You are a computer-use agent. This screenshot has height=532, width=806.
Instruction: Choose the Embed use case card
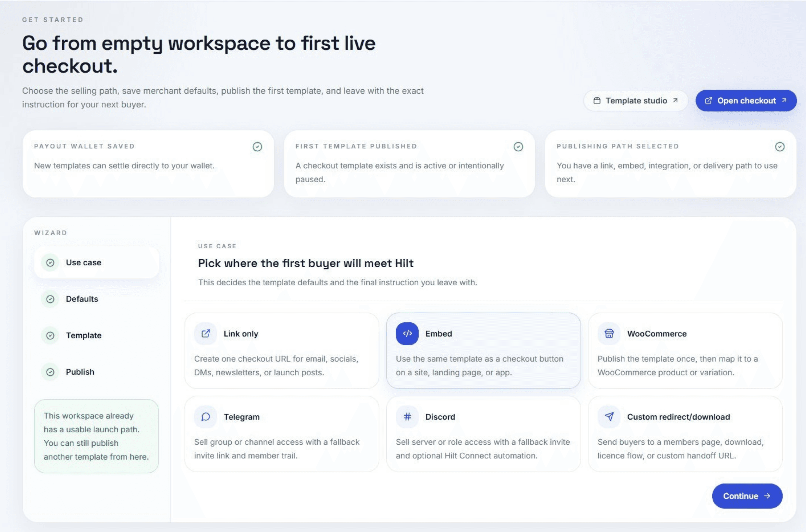(x=483, y=351)
